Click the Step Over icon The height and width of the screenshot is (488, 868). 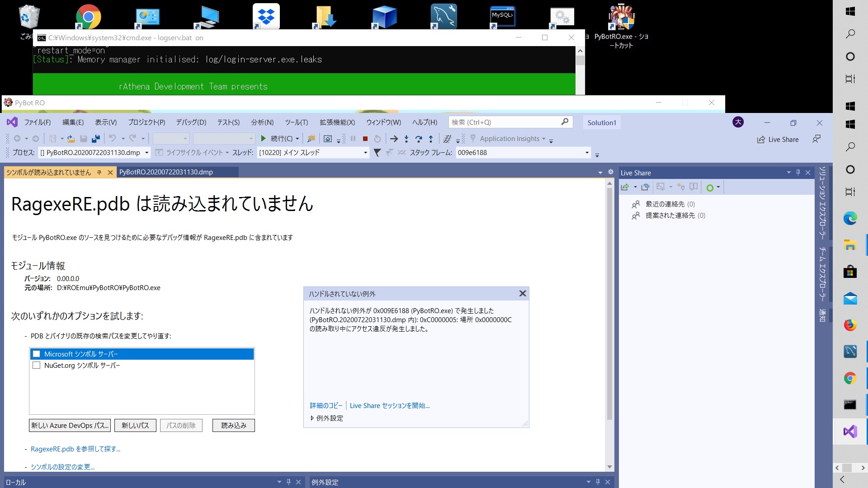click(419, 139)
